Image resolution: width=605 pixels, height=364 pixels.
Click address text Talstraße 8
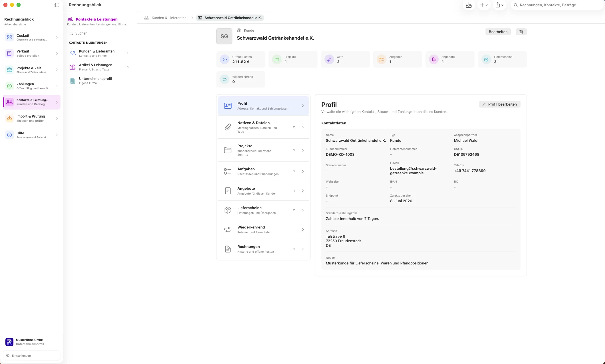point(335,236)
